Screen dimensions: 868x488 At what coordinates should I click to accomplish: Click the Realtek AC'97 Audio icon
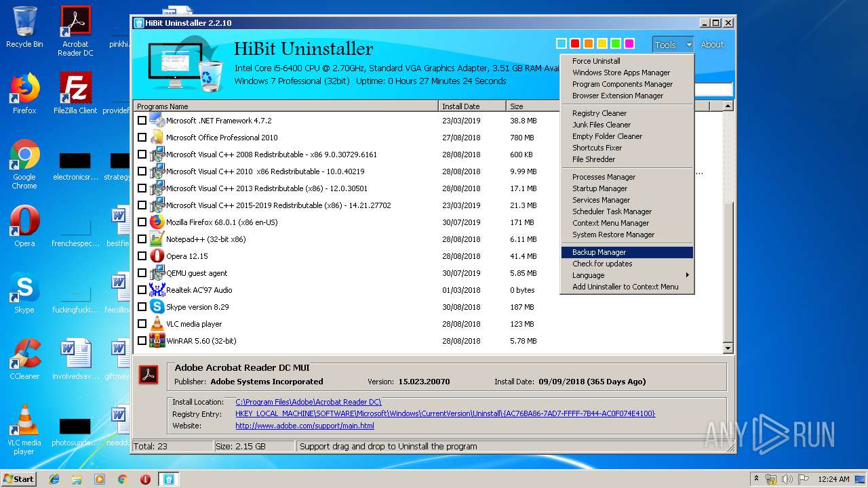(157, 289)
